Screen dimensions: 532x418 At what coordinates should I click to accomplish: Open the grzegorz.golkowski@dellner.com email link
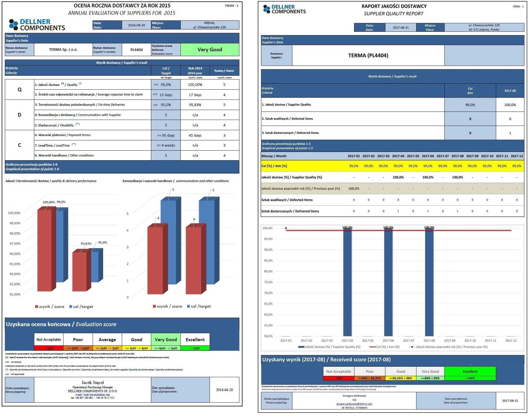[354, 404]
